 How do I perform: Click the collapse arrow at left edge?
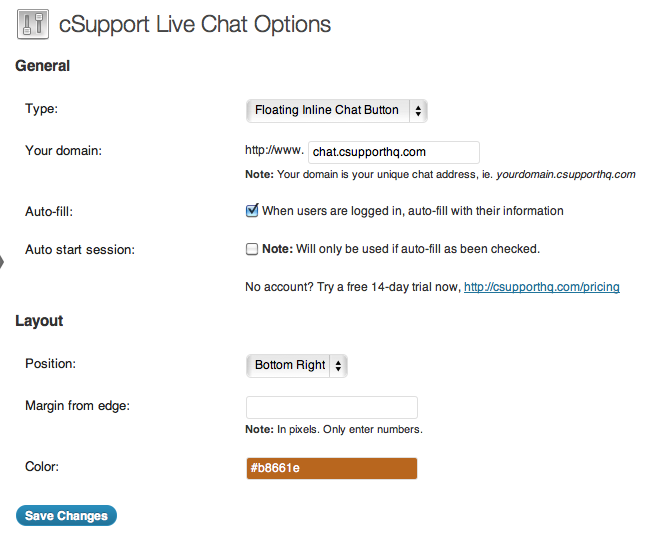coord(2,262)
